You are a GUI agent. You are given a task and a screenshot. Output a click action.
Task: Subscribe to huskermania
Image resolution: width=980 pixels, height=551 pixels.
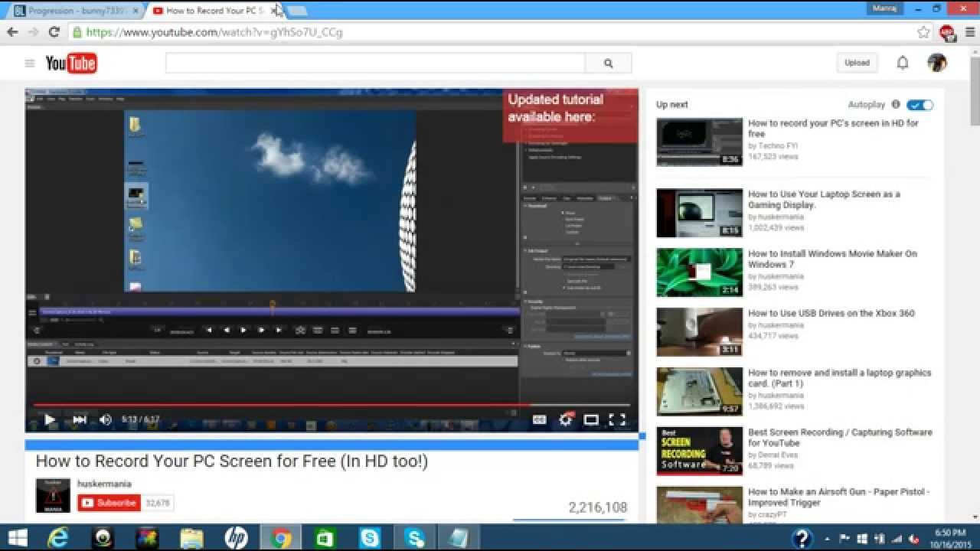pyautogui.click(x=109, y=503)
